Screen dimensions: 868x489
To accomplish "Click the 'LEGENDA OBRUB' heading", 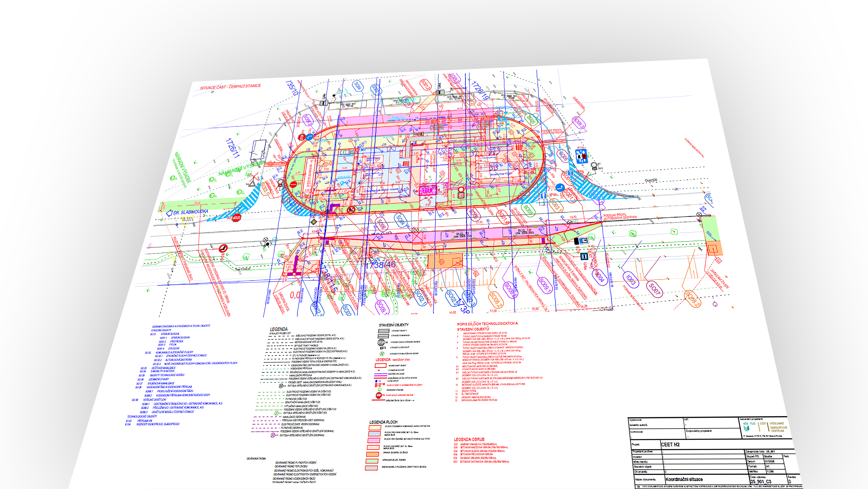I will pyautogui.click(x=469, y=440).
